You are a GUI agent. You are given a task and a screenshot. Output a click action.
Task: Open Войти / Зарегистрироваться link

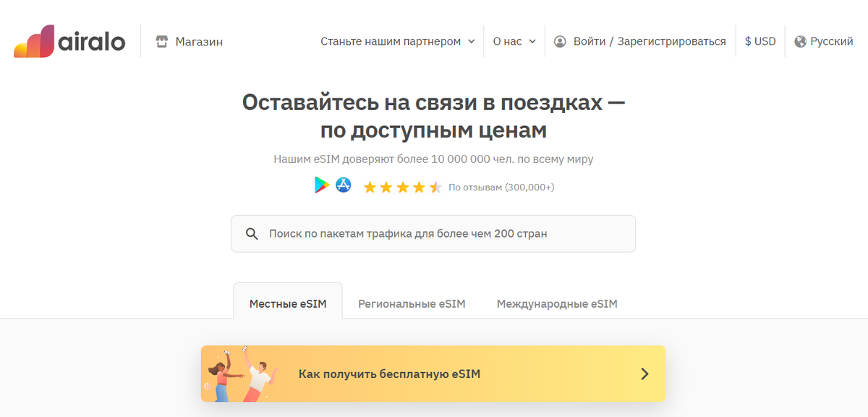pos(650,41)
